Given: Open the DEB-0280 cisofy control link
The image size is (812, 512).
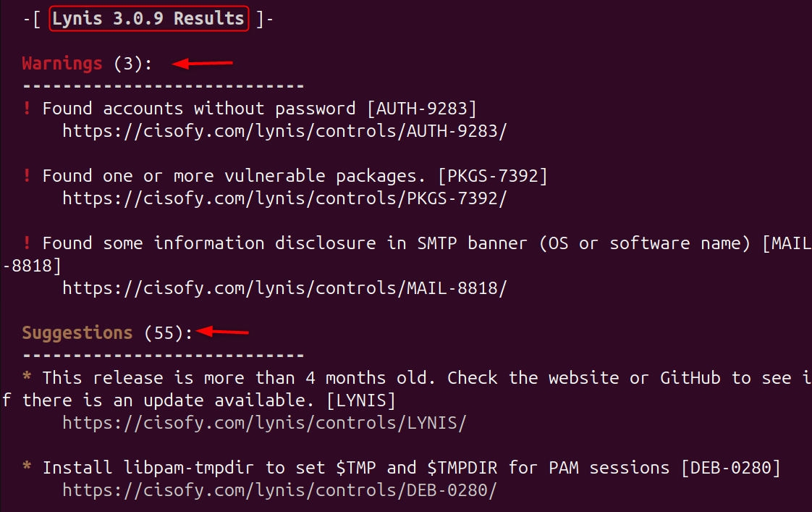Looking at the screenshot, I should coord(279,490).
